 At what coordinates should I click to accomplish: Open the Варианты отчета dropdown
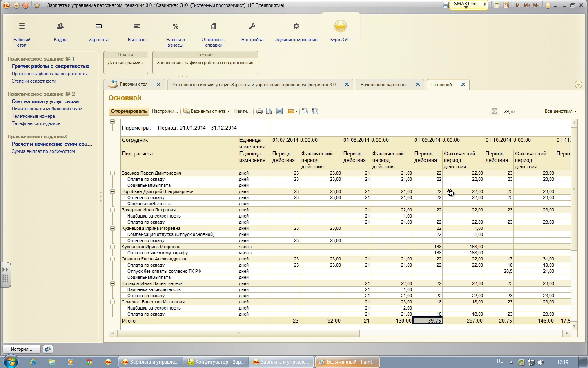(207, 111)
